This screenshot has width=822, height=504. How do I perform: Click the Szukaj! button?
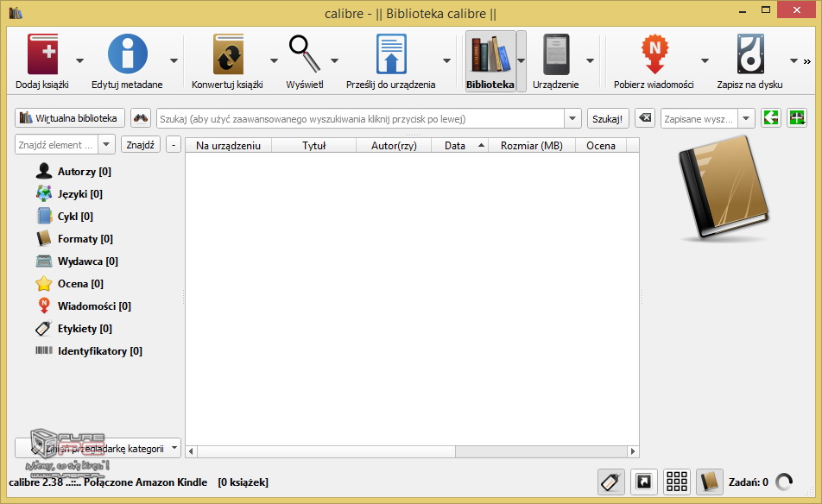pos(608,118)
